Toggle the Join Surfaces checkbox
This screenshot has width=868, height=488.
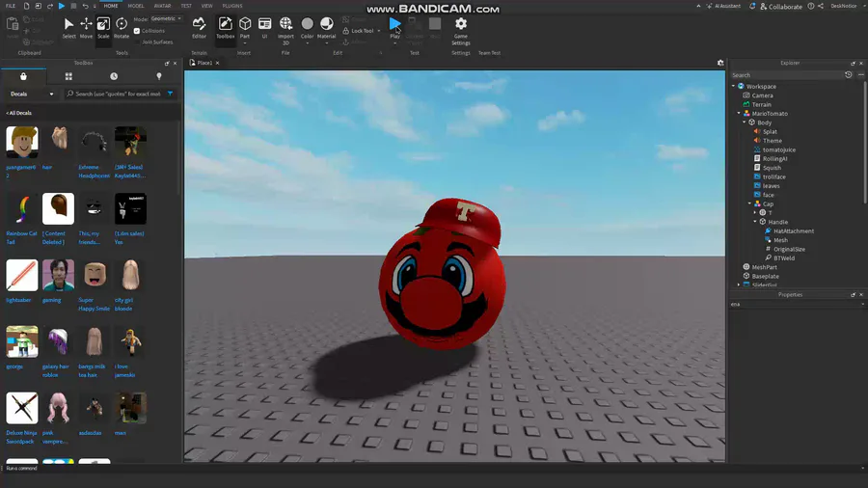pos(137,42)
